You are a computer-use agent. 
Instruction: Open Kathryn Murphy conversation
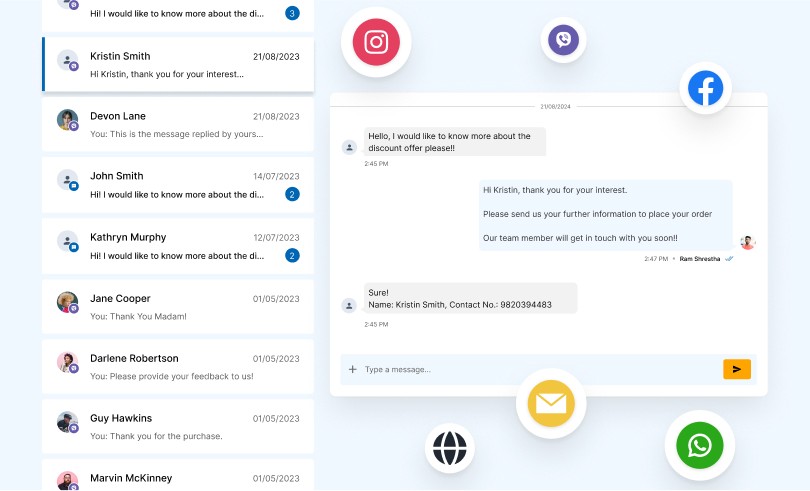(178, 246)
